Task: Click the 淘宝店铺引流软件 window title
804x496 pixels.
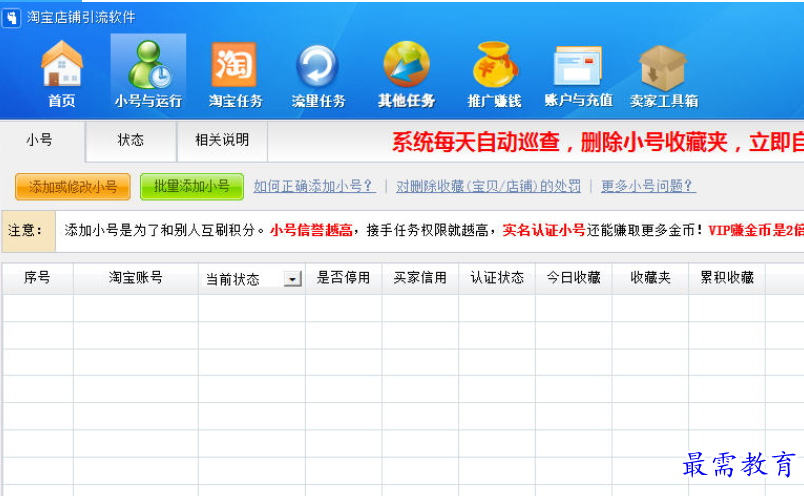Action: point(81,17)
